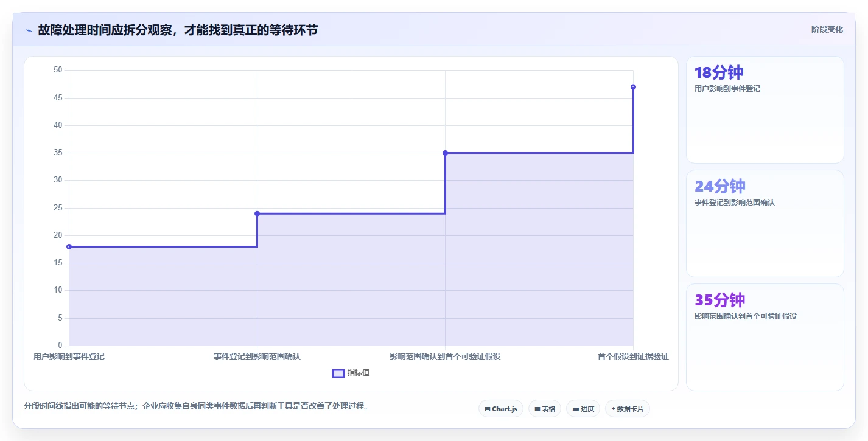The image size is (868, 441).
Task: Click the card caption 用户影响到事件登记
Action: click(727, 89)
